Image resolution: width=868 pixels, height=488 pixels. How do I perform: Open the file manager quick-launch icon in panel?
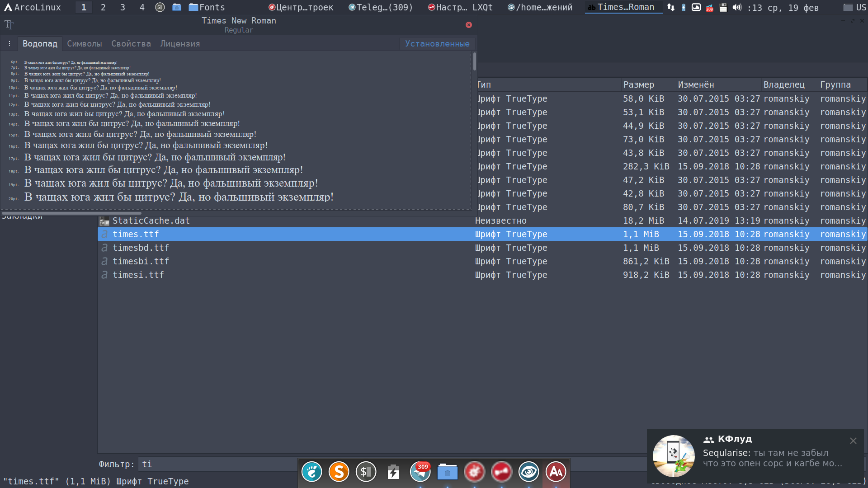point(177,7)
